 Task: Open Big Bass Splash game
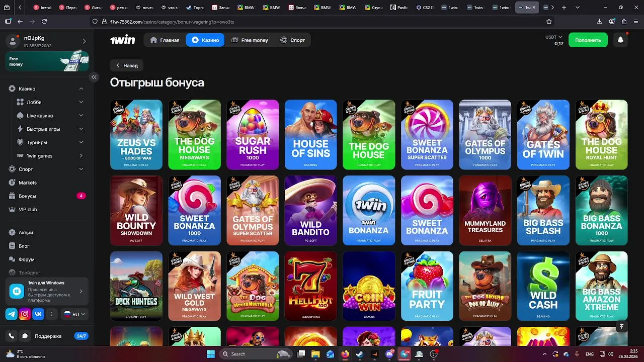(543, 210)
